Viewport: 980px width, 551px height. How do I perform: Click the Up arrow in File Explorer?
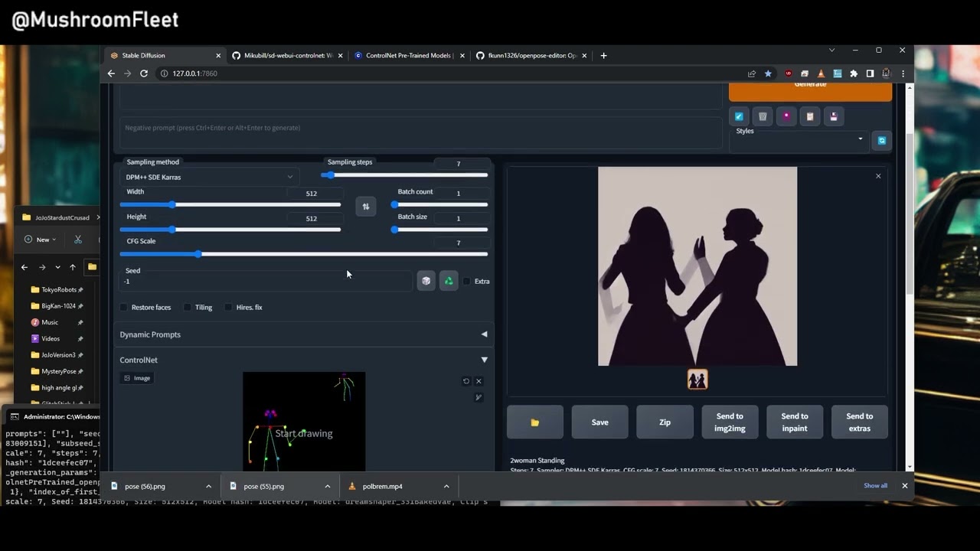73,267
